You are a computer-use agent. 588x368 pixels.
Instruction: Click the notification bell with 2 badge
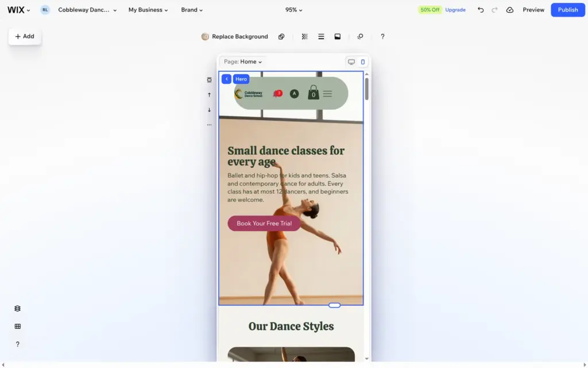(x=277, y=94)
